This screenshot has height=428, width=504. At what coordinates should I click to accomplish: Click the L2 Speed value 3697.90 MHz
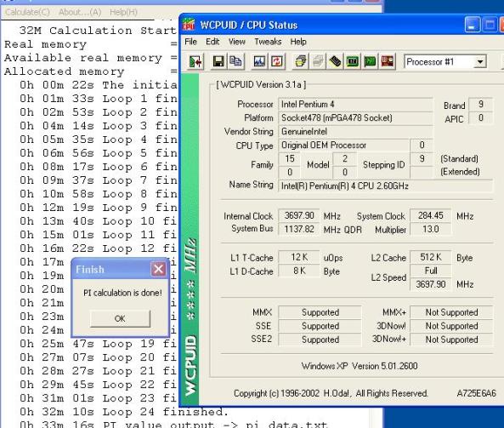click(431, 284)
